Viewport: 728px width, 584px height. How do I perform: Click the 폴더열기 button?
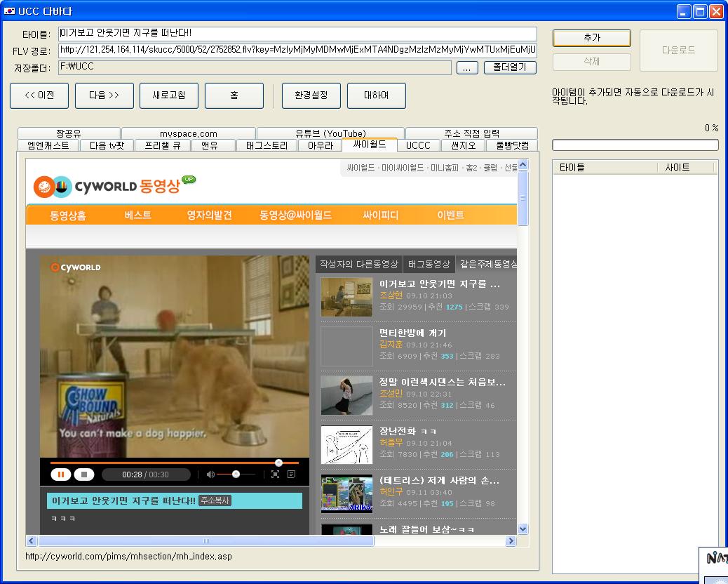point(510,67)
